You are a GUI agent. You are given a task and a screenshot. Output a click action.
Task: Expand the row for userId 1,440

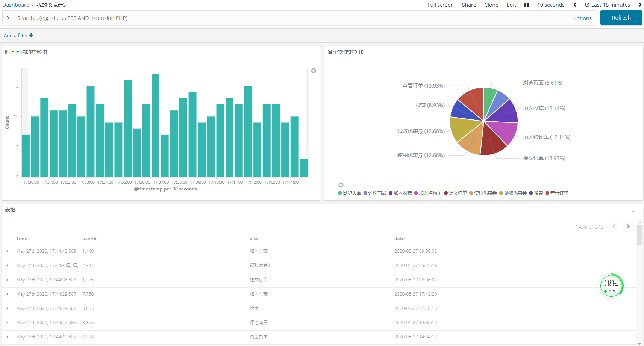coord(7,251)
